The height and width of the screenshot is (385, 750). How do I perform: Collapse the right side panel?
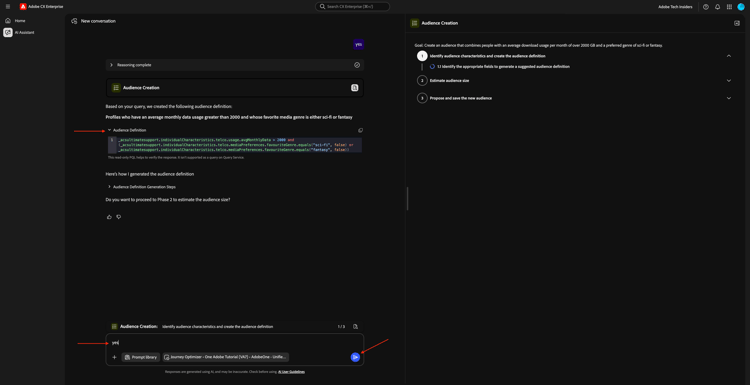point(737,23)
